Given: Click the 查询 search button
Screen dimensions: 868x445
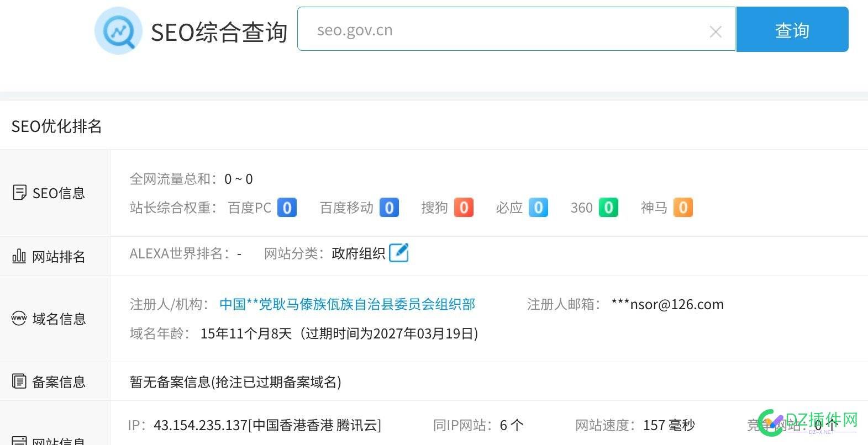Looking at the screenshot, I should coord(792,29).
